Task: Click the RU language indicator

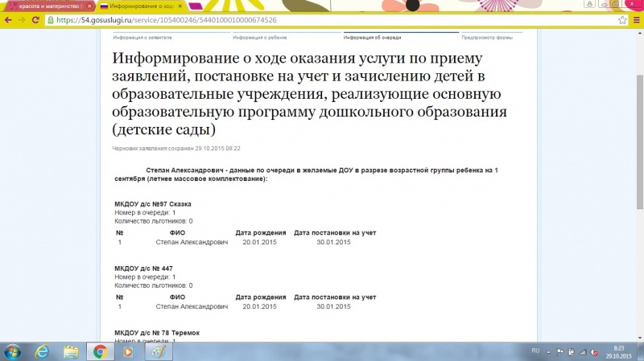Action: [535, 351]
